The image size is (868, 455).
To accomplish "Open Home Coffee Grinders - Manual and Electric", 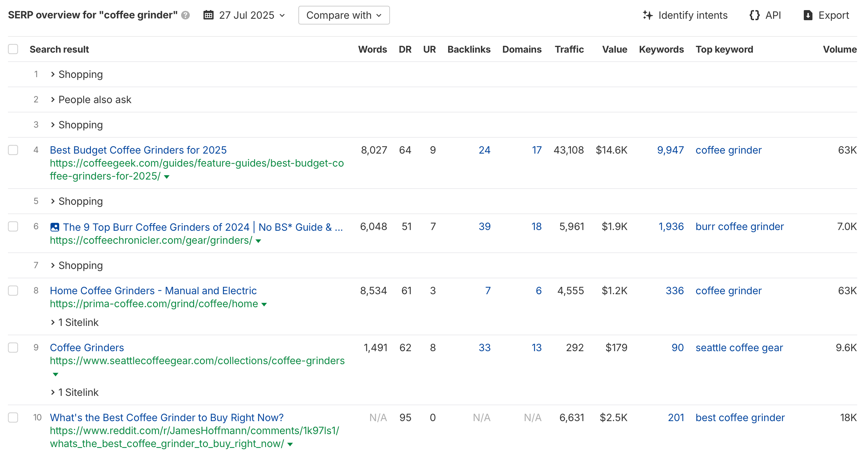I will click(153, 291).
